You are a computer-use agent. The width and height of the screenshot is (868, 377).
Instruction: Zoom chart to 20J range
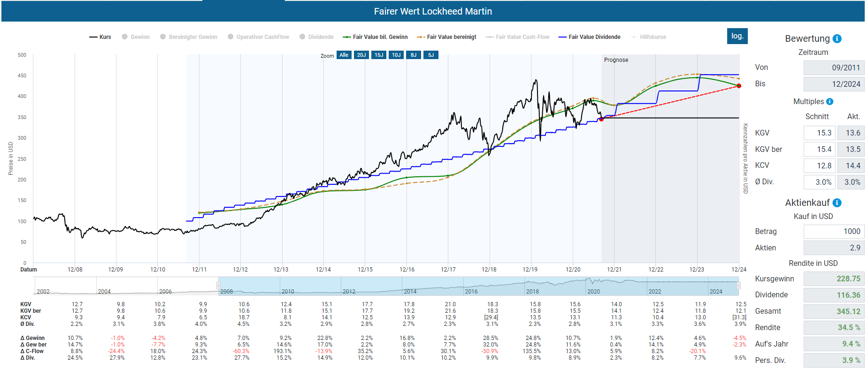(361, 55)
